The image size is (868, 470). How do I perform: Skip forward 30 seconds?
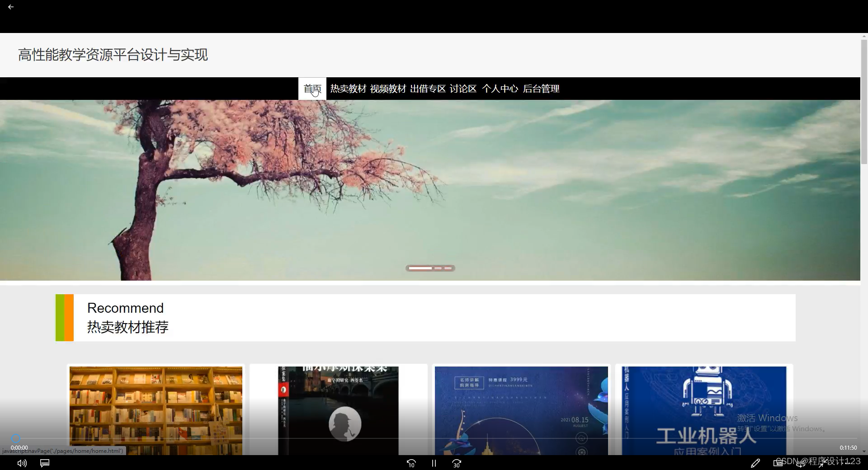pyautogui.click(x=457, y=463)
